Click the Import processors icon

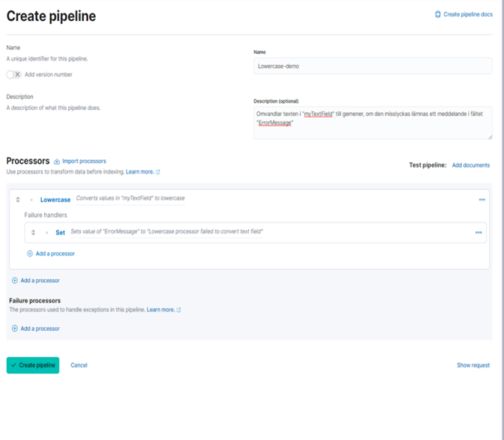pyautogui.click(x=57, y=162)
